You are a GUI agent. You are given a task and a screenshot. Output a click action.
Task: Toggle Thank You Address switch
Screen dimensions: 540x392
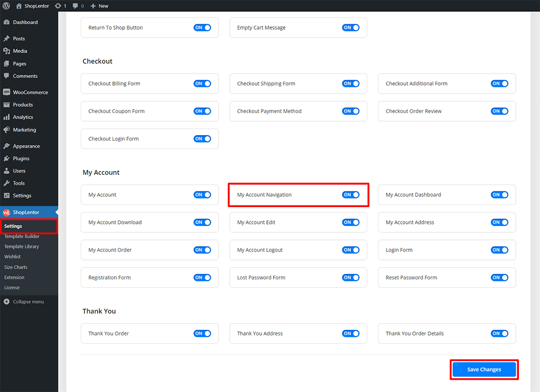351,333
